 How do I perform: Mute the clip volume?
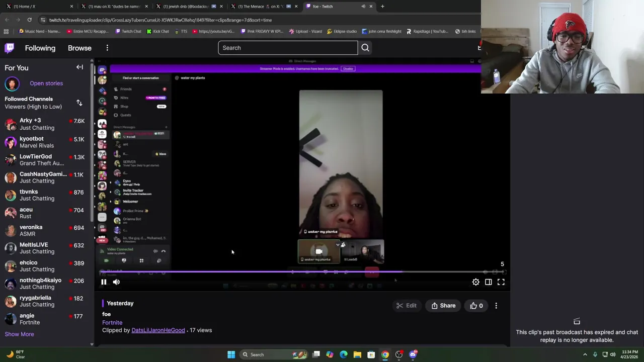pyautogui.click(x=116, y=282)
